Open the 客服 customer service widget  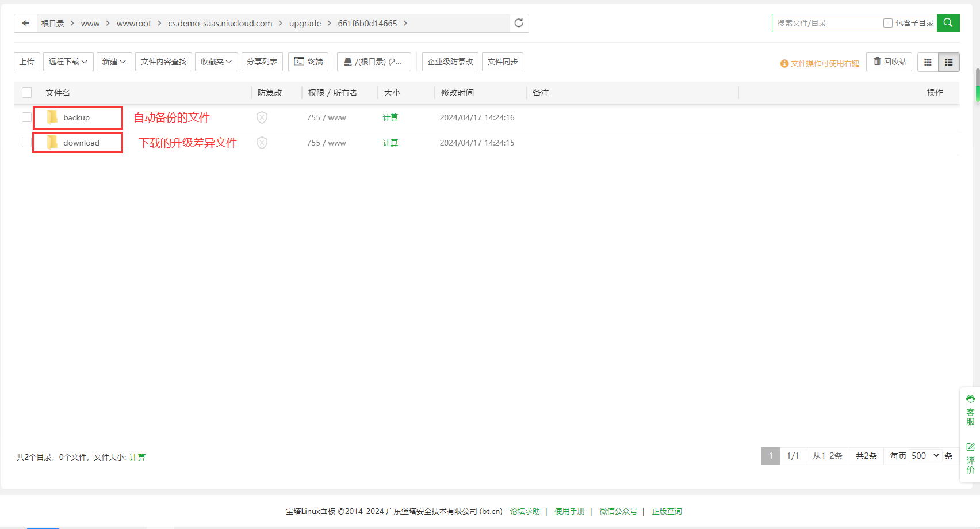point(970,410)
